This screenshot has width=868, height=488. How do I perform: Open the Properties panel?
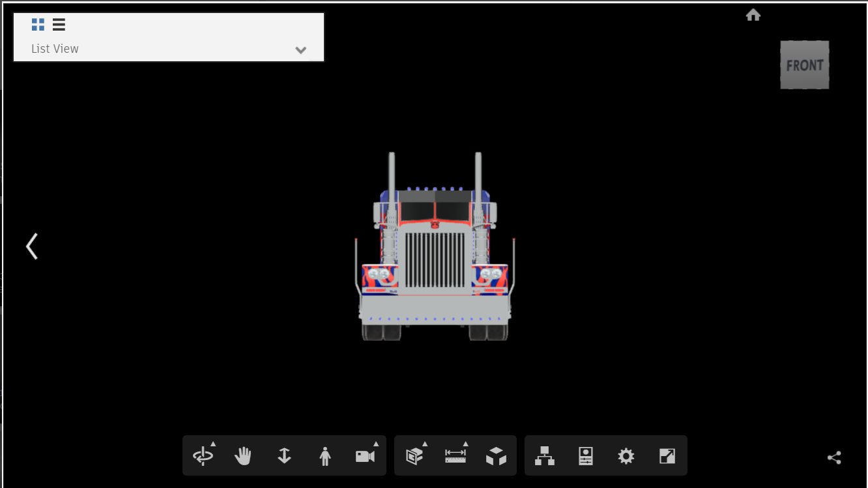(x=586, y=456)
